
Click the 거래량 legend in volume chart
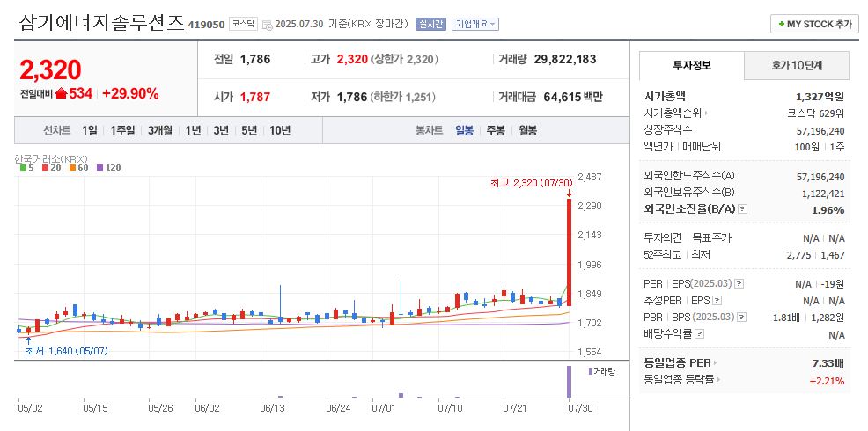click(x=602, y=371)
